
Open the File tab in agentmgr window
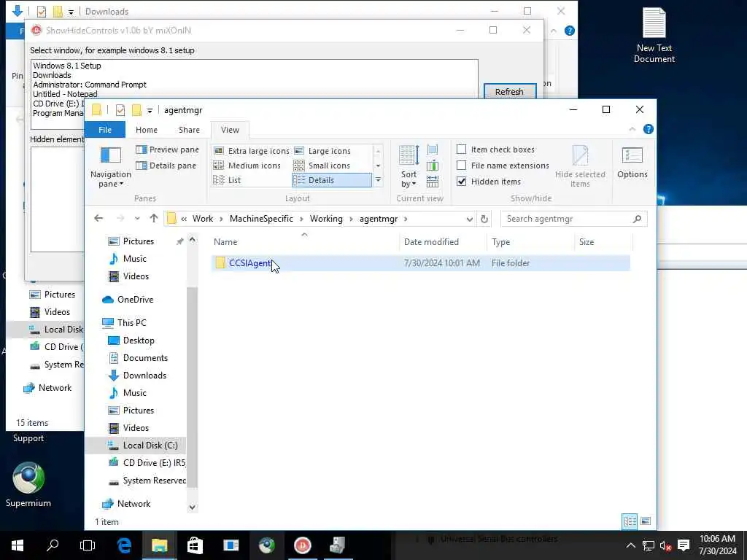point(105,130)
